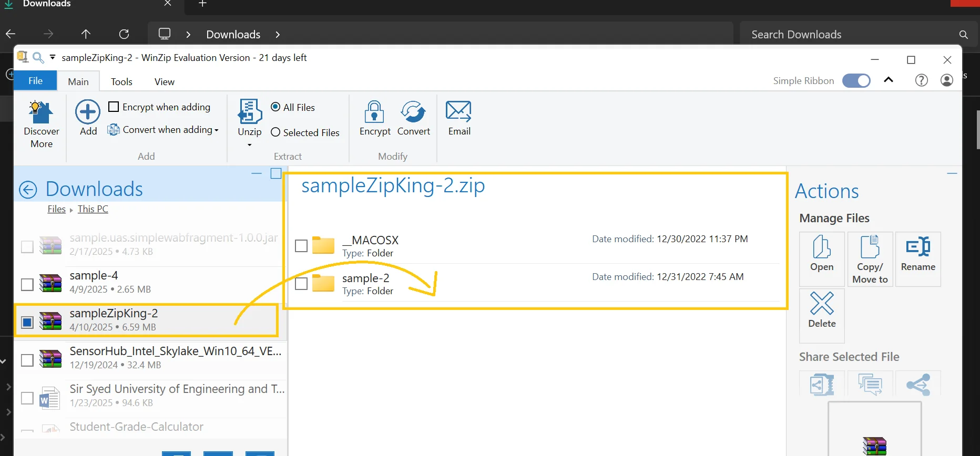Minimize the Actions pane
The width and height of the screenshot is (980, 456).
tap(952, 173)
